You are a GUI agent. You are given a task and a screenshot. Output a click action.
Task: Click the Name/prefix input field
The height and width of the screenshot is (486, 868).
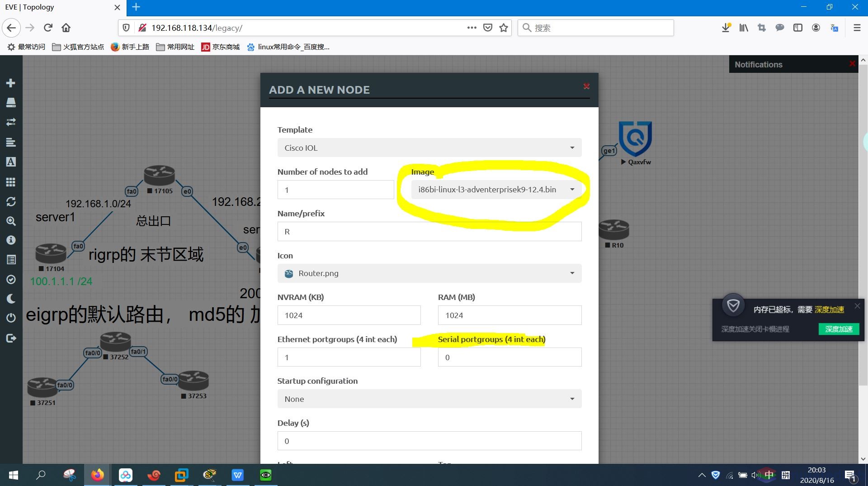click(x=429, y=232)
